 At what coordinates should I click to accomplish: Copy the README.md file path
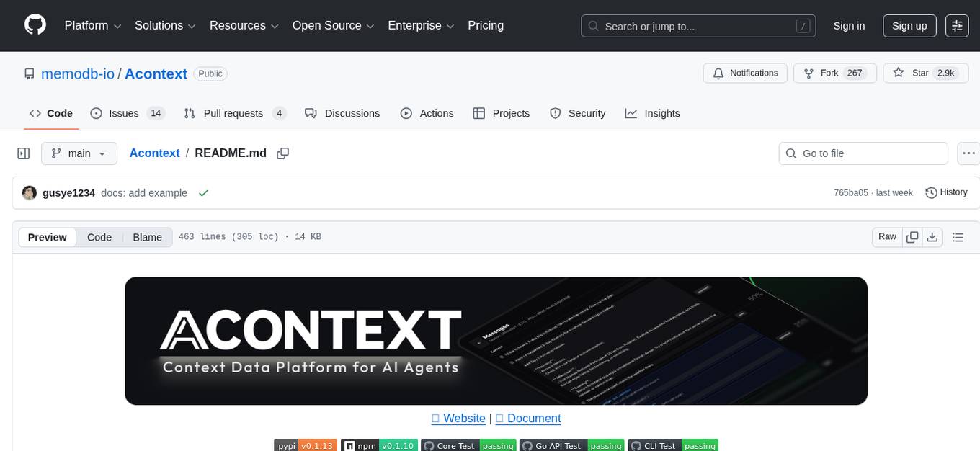(x=282, y=153)
